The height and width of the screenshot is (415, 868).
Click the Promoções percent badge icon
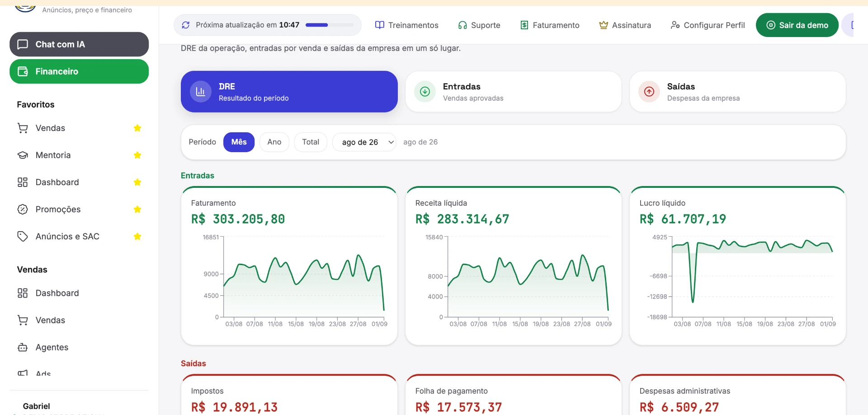(23, 210)
